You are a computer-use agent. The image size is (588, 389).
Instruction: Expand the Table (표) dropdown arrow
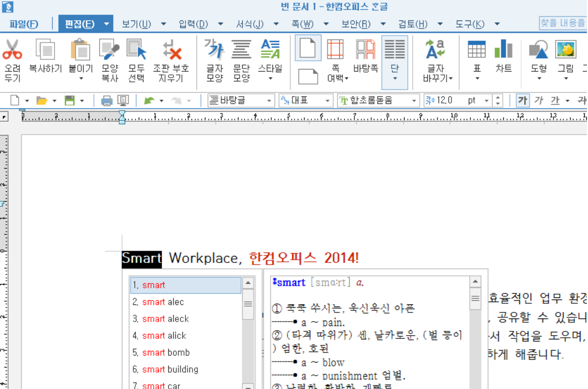[477, 79]
